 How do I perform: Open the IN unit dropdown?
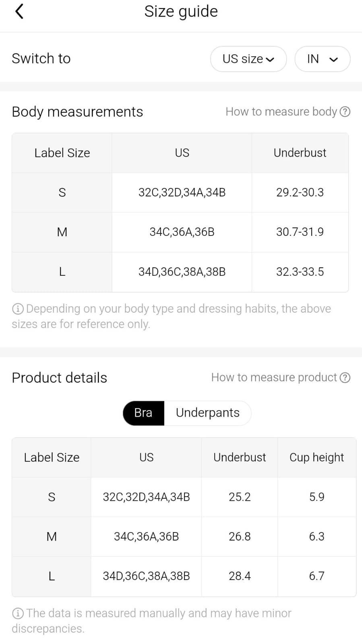322,59
